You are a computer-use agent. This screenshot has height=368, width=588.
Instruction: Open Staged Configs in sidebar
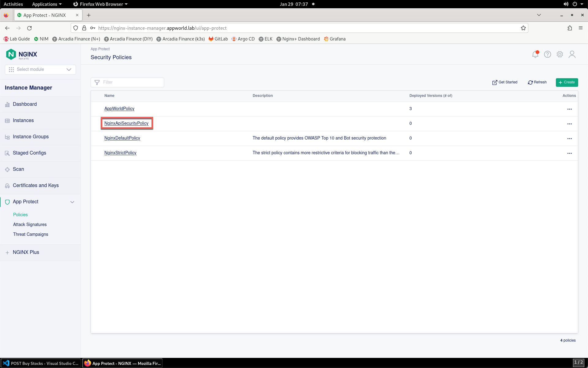(40, 153)
